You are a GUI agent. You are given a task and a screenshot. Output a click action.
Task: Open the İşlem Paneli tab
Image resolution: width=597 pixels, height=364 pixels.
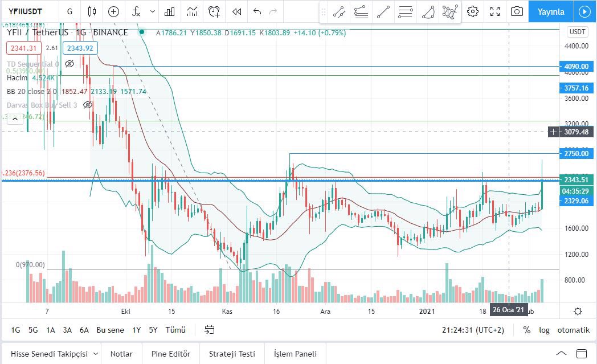click(x=295, y=354)
